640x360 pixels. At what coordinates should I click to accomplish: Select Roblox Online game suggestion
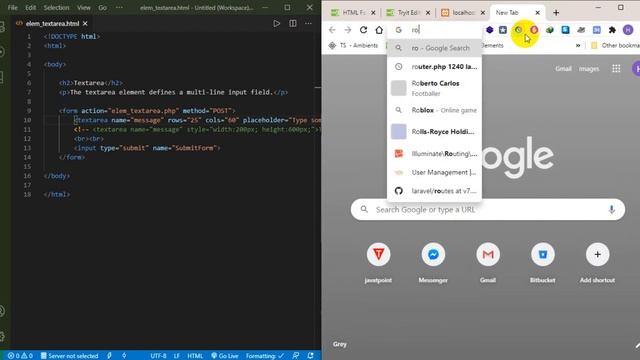[x=434, y=110]
